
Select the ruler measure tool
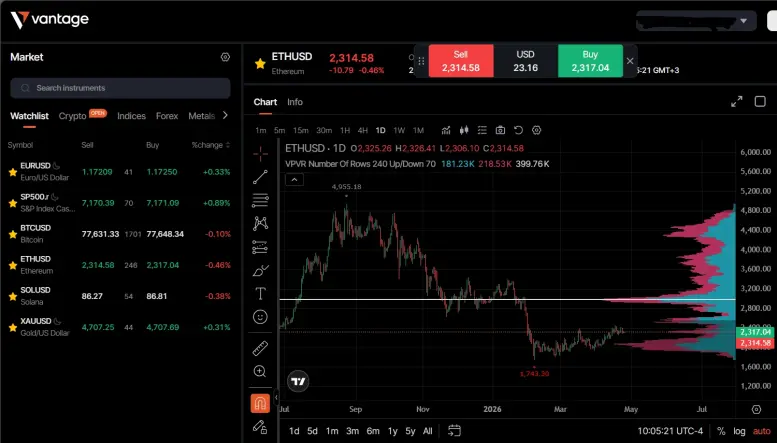(260, 348)
